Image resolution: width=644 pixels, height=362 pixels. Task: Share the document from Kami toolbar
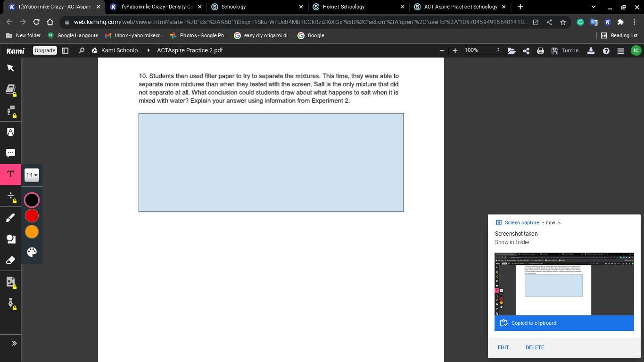526,50
